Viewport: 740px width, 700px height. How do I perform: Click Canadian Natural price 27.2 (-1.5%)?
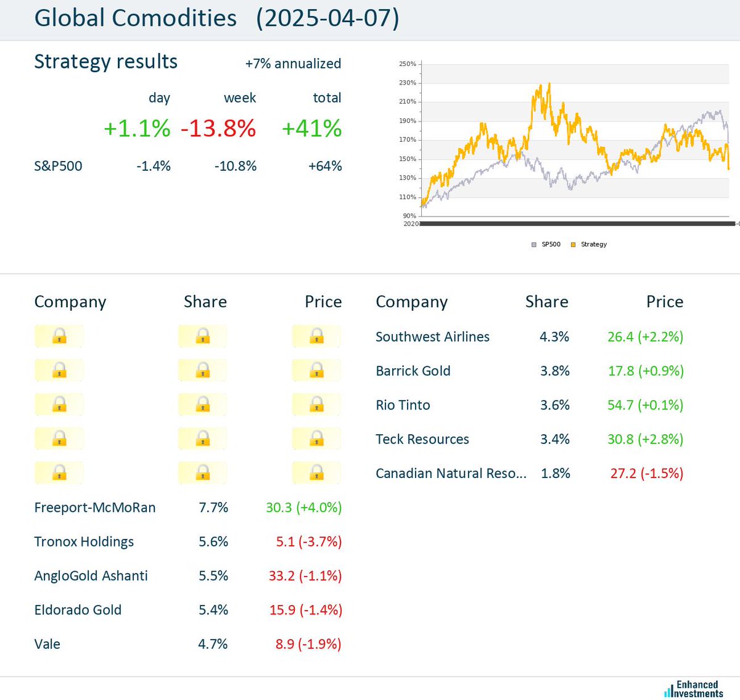click(x=647, y=473)
